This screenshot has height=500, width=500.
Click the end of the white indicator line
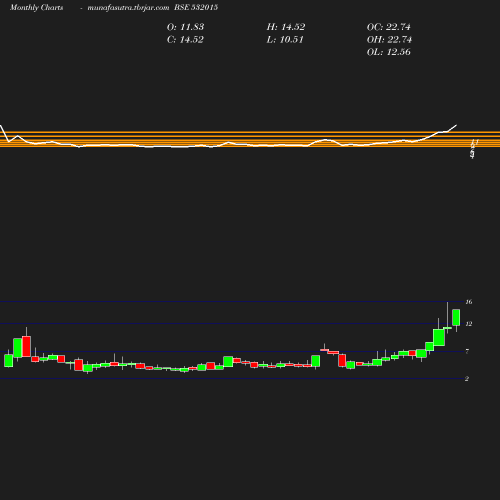[456, 125]
